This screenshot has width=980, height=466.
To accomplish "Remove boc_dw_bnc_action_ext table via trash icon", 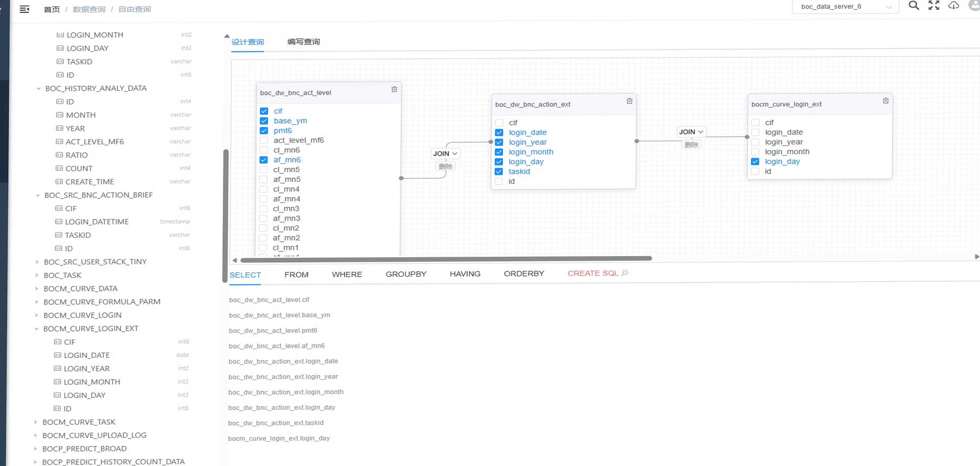I will coord(630,101).
